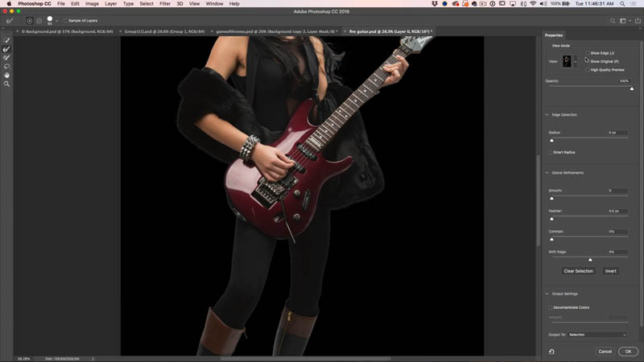Select the Quick Selection tool
Image resolution: width=644 pixels, height=362 pixels.
click(x=6, y=40)
